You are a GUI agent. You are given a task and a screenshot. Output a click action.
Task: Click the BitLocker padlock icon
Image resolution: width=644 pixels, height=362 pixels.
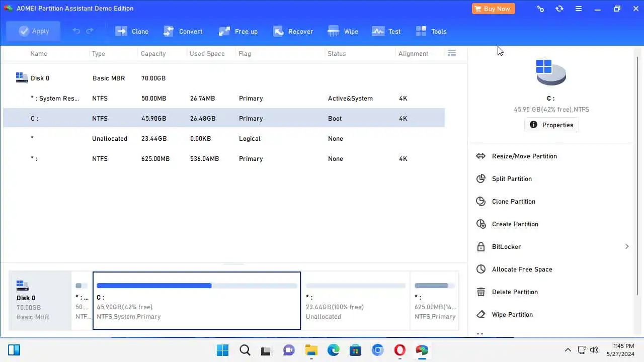click(x=481, y=246)
